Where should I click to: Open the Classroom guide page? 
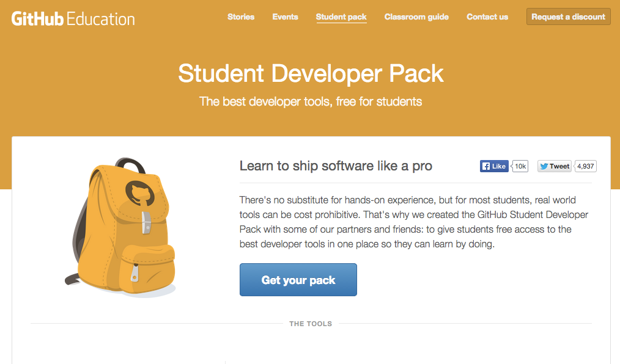pos(416,16)
